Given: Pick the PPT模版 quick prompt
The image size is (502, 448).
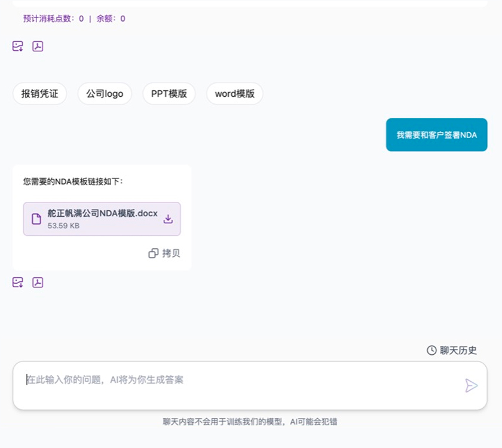Looking at the screenshot, I should [x=169, y=94].
